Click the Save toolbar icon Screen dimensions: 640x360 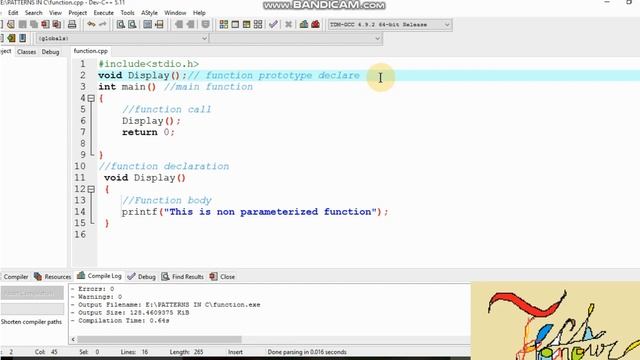click(22, 24)
